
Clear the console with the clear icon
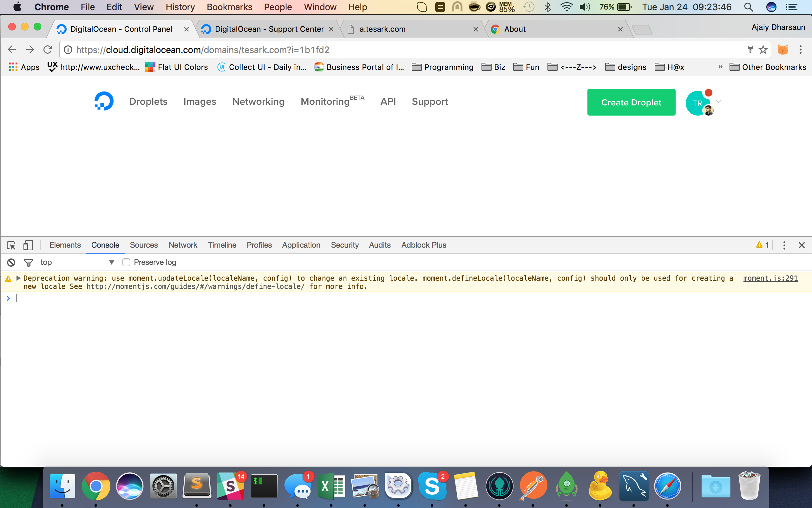(11, 262)
